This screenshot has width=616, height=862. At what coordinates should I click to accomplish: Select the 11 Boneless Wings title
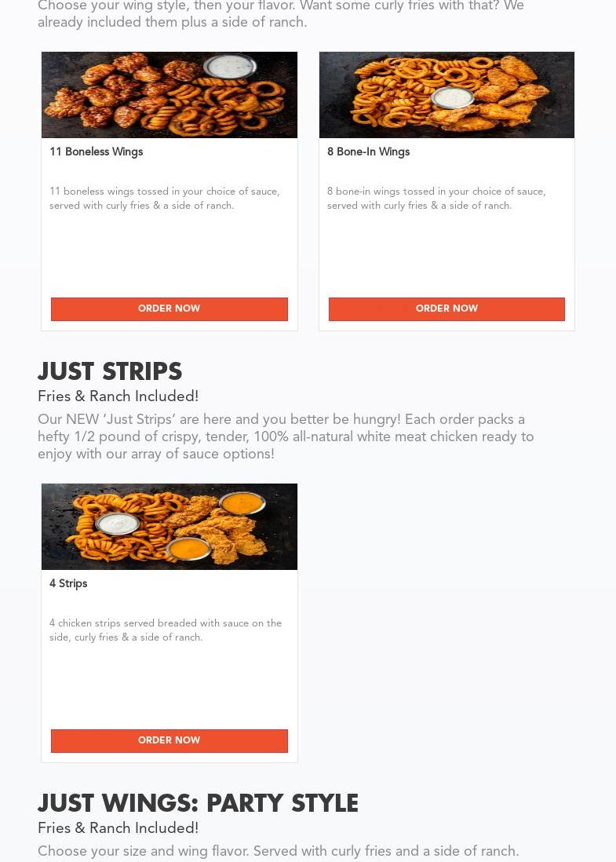tap(97, 152)
